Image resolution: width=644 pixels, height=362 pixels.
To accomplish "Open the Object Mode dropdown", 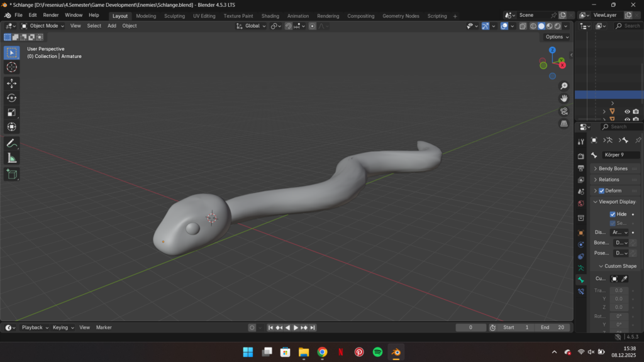I will [43, 26].
